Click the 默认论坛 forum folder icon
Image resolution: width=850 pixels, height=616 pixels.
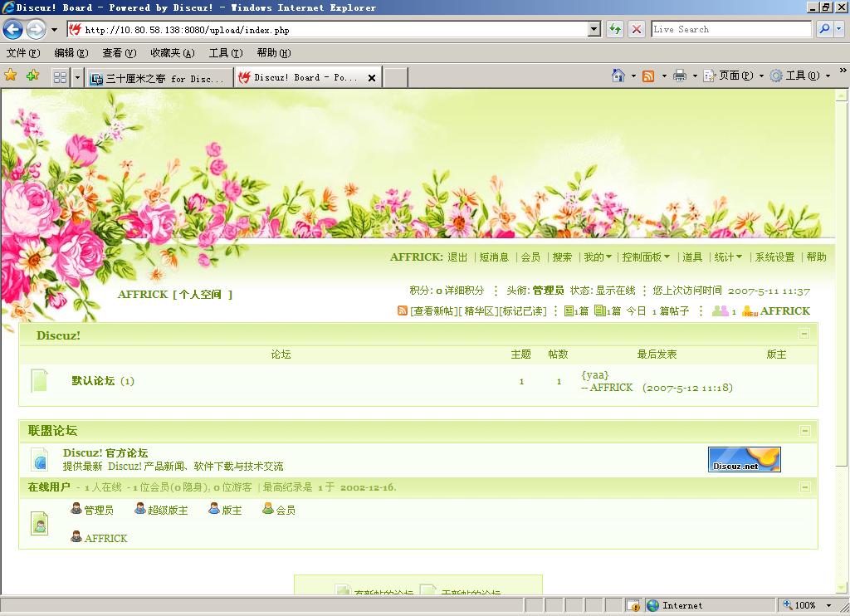pyautogui.click(x=40, y=380)
